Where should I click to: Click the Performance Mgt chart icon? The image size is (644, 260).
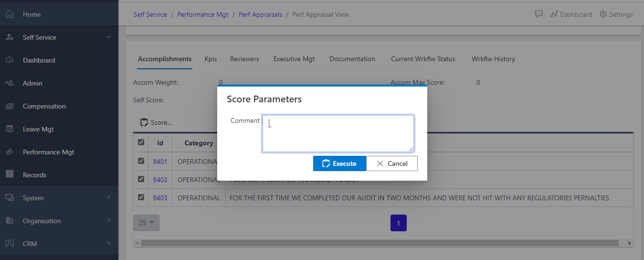pos(10,152)
